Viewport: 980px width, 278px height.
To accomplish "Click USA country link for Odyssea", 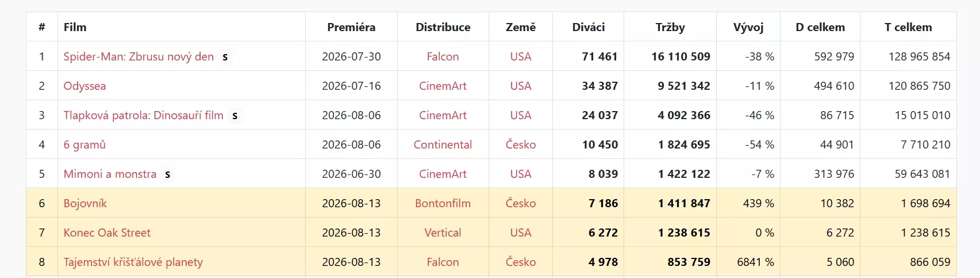I will [520, 86].
